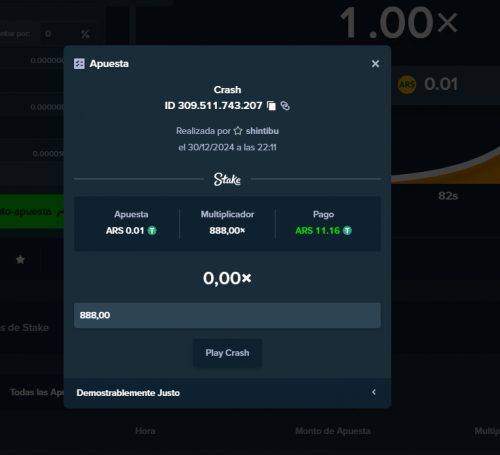This screenshot has height=455, width=500.
Task: Click the Monto de Apuesta column header
Action: pyautogui.click(x=333, y=431)
